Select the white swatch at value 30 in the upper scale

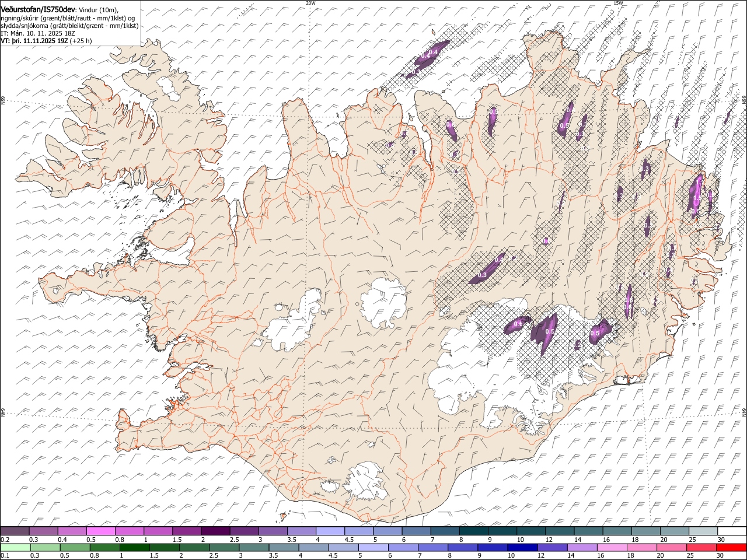[731, 531]
